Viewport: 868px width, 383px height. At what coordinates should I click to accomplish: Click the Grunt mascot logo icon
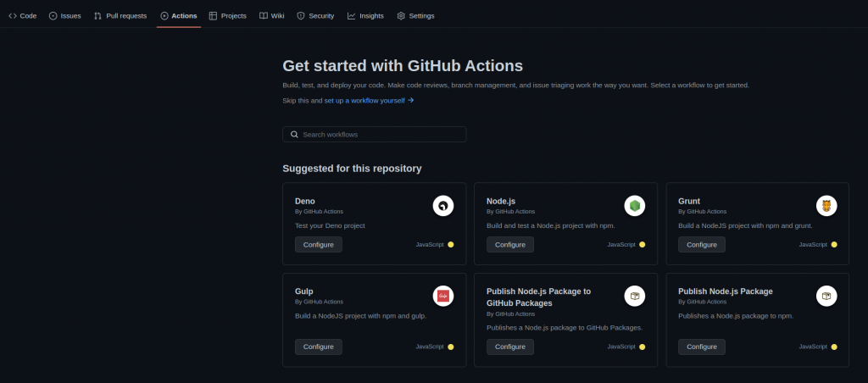click(826, 205)
